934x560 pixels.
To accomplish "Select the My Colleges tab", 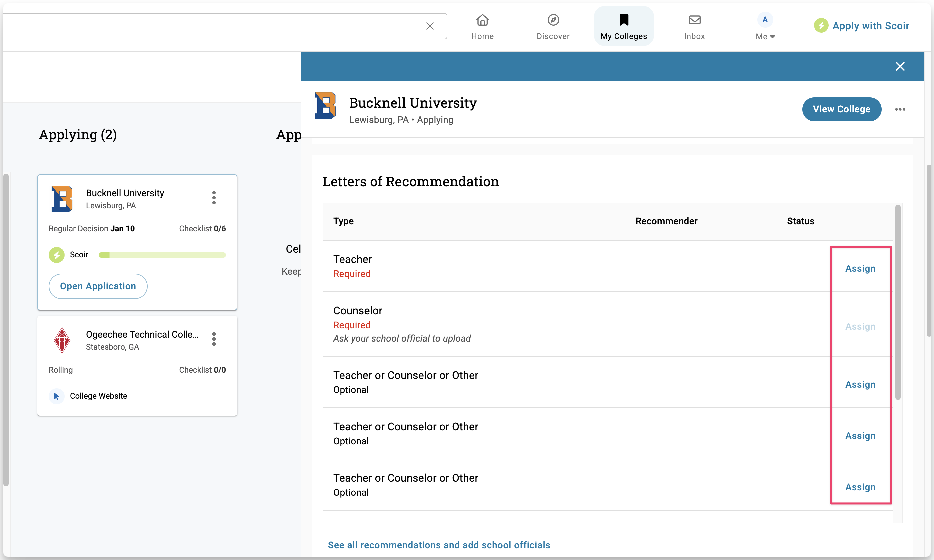I will point(623,26).
